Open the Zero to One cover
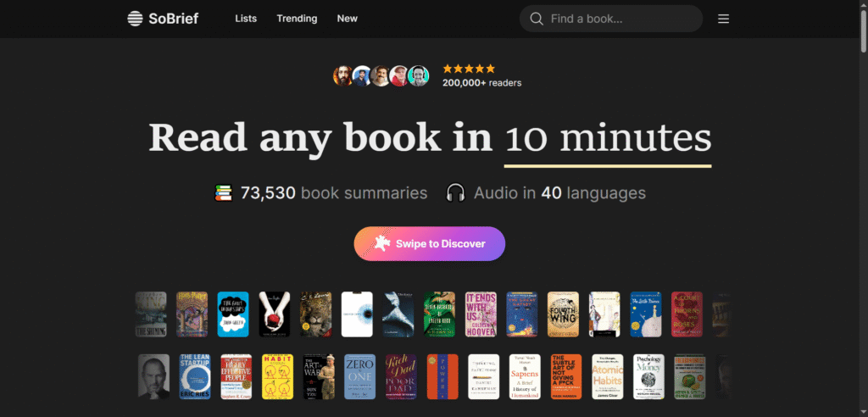Image resolution: width=868 pixels, height=417 pixels. (x=359, y=377)
